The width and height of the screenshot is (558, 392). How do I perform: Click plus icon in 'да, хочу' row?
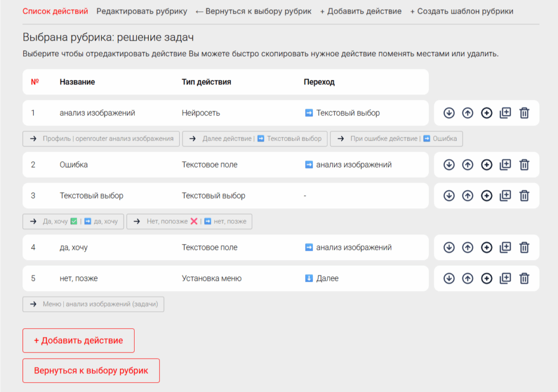tap(487, 248)
